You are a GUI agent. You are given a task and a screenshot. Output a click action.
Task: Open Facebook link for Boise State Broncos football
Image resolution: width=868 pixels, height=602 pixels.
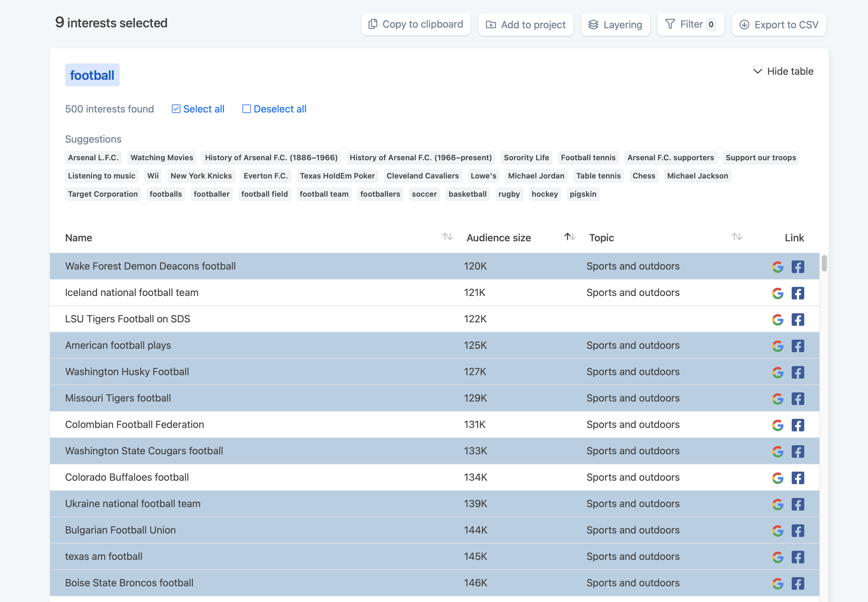coord(798,583)
